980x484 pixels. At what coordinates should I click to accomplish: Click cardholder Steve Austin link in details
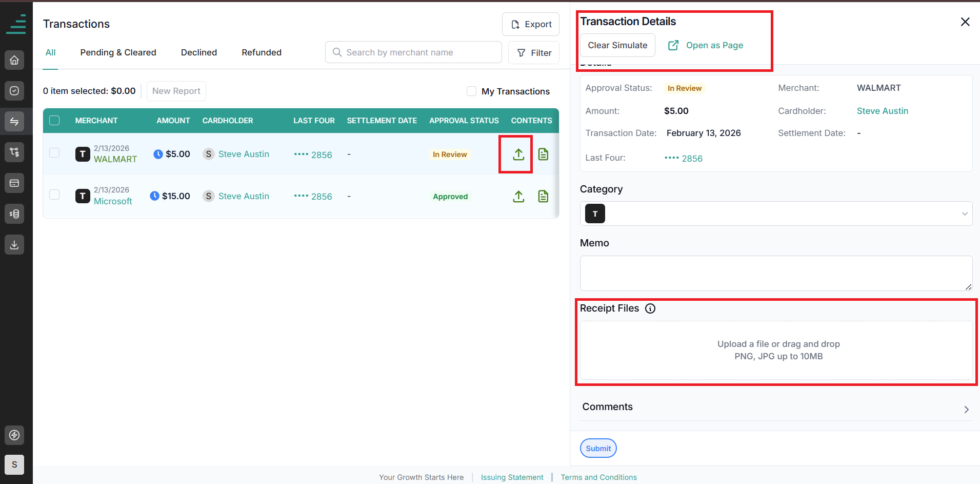(882, 111)
